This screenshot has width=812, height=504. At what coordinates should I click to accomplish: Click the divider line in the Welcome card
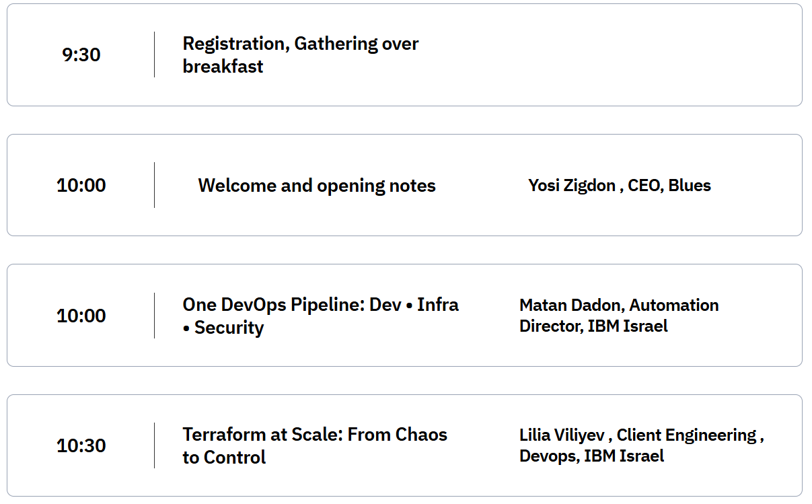154,185
